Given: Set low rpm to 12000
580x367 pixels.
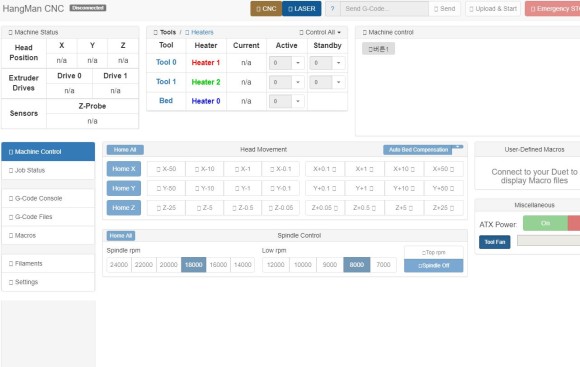Looking at the screenshot, I should tap(276, 265).
